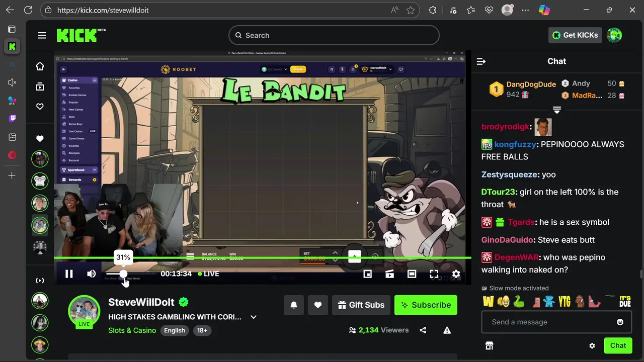Focus the Send a message field

[556, 322]
